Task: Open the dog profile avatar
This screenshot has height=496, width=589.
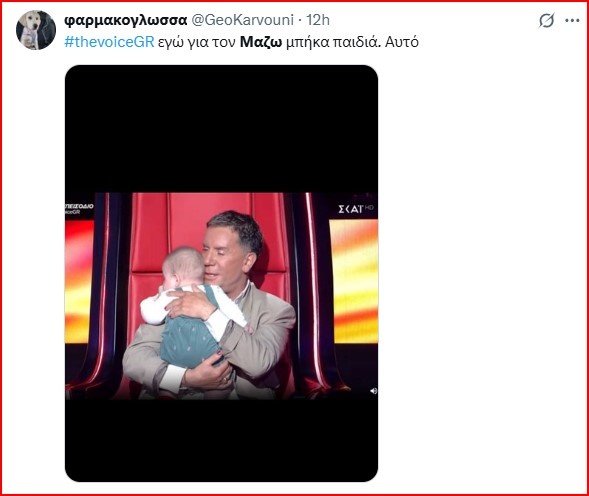Action: 36,30
